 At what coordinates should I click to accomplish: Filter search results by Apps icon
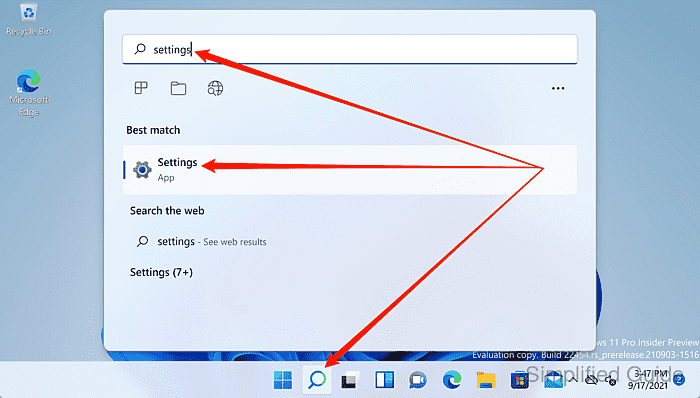141,88
